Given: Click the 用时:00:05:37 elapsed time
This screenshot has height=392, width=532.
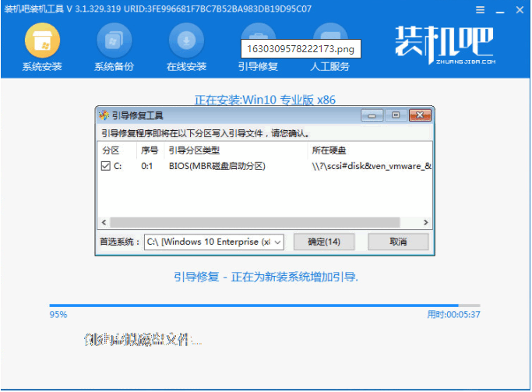Looking at the screenshot, I should (x=453, y=315).
